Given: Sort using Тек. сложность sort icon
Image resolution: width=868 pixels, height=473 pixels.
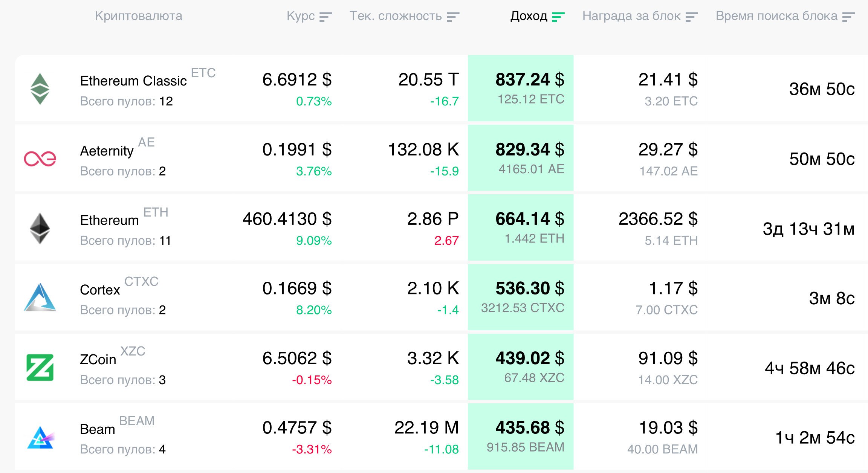Looking at the screenshot, I should click(x=453, y=17).
